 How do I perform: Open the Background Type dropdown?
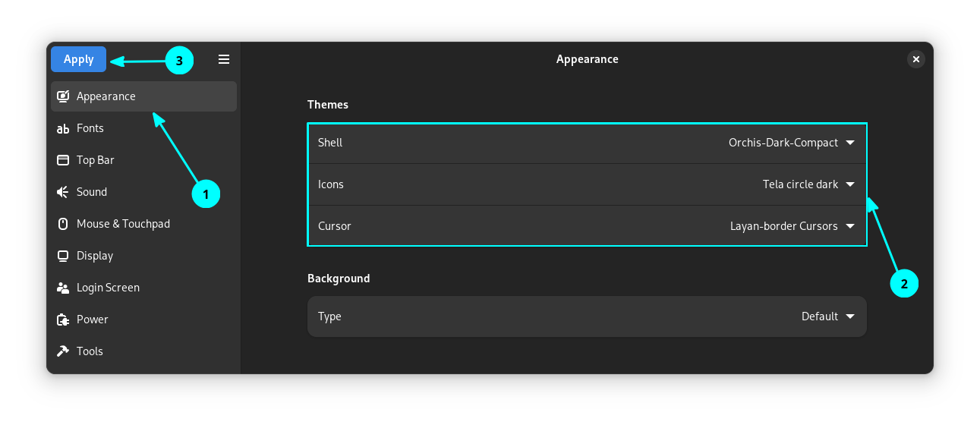(850, 316)
